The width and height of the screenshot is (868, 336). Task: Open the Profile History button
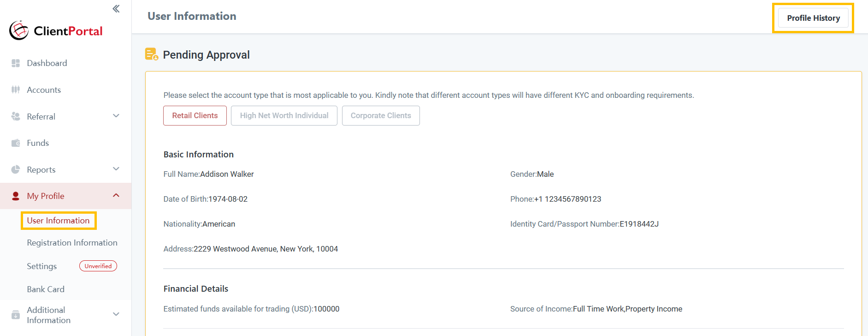pyautogui.click(x=813, y=18)
